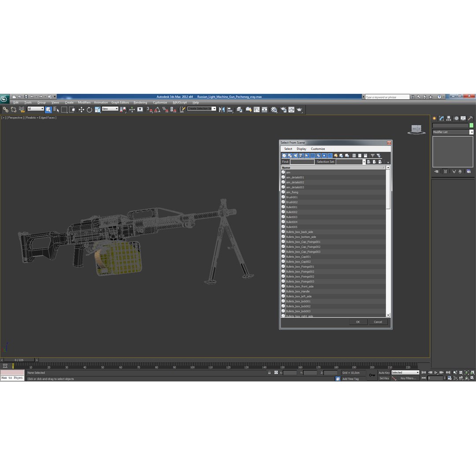This screenshot has width=476, height=476.
Task: Click Select None icon in dialog
Action: pos(360,156)
